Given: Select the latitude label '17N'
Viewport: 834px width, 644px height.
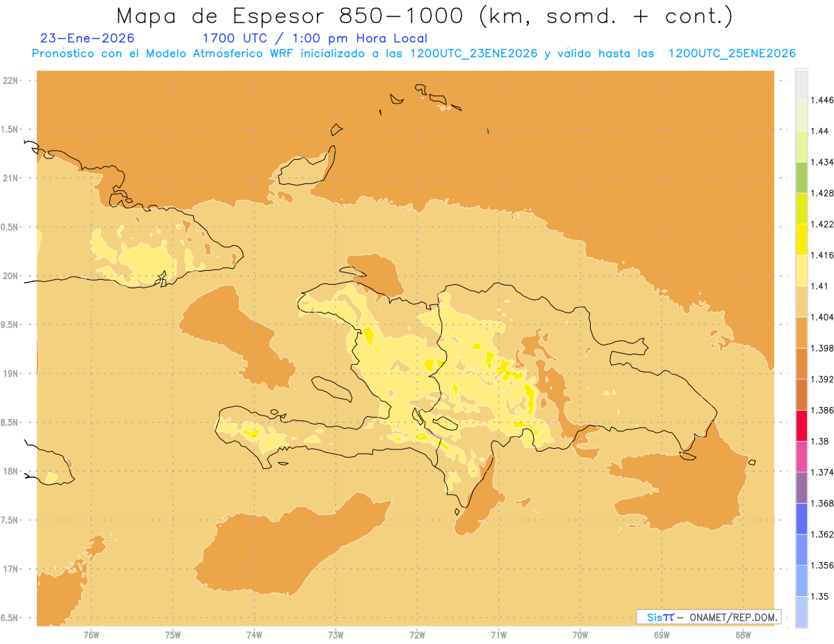Looking at the screenshot, I should pyautogui.click(x=11, y=569).
